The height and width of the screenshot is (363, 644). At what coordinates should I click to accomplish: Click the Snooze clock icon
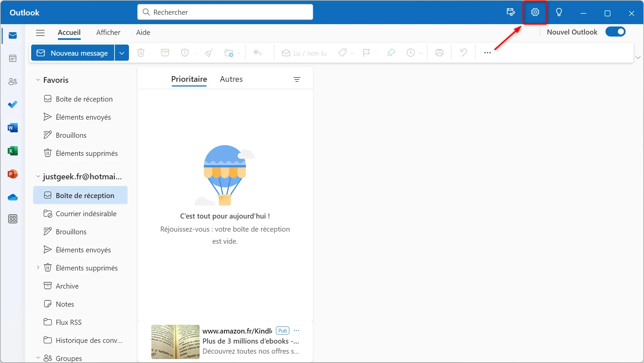click(411, 53)
